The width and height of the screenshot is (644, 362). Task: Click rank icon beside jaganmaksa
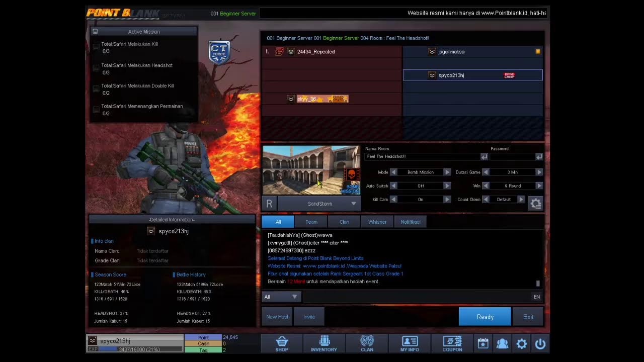tap(432, 52)
